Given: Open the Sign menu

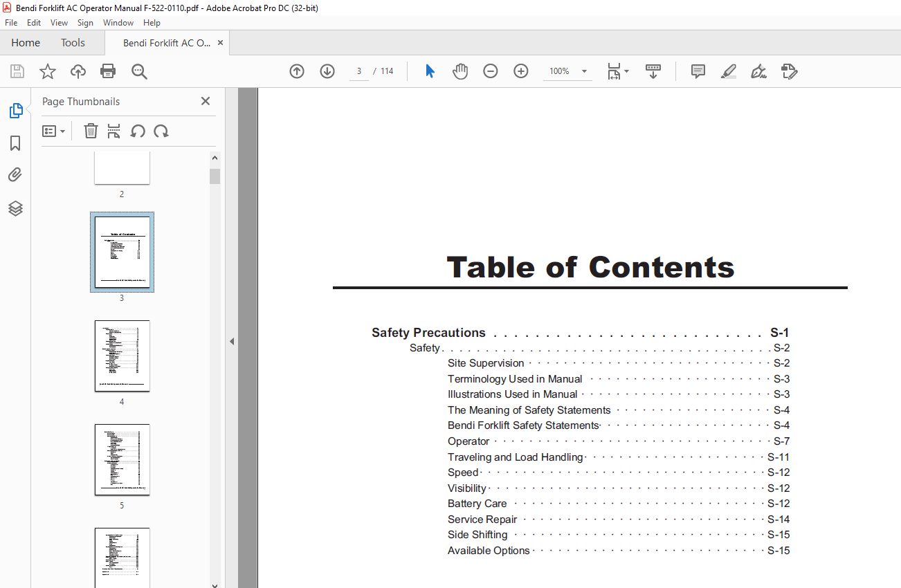Looking at the screenshot, I should 85,23.
